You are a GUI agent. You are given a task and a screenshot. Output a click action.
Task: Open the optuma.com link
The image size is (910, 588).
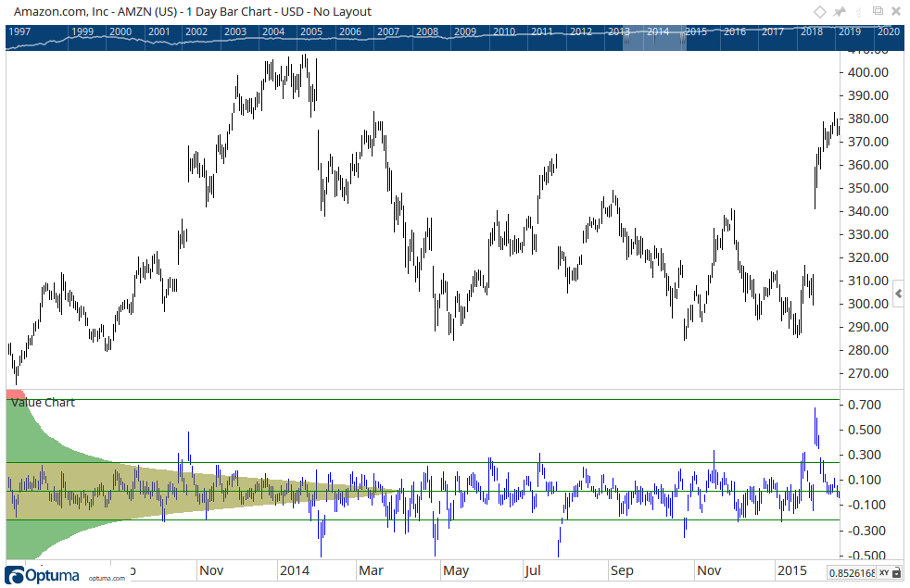point(107,578)
